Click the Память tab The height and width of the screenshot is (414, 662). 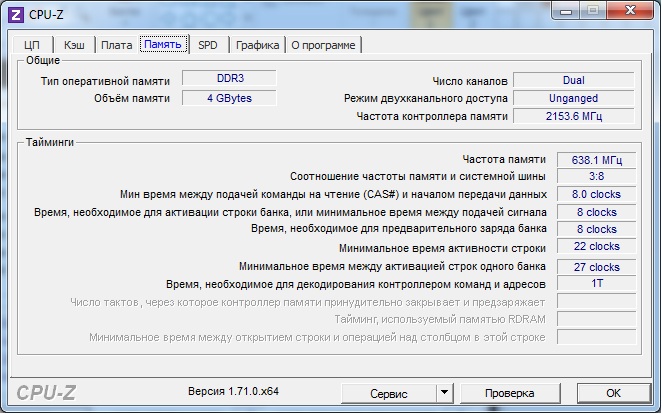click(x=163, y=44)
